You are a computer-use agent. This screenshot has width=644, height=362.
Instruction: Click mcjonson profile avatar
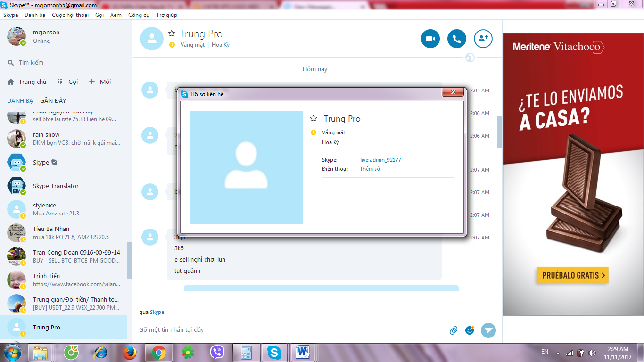tap(17, 36)
